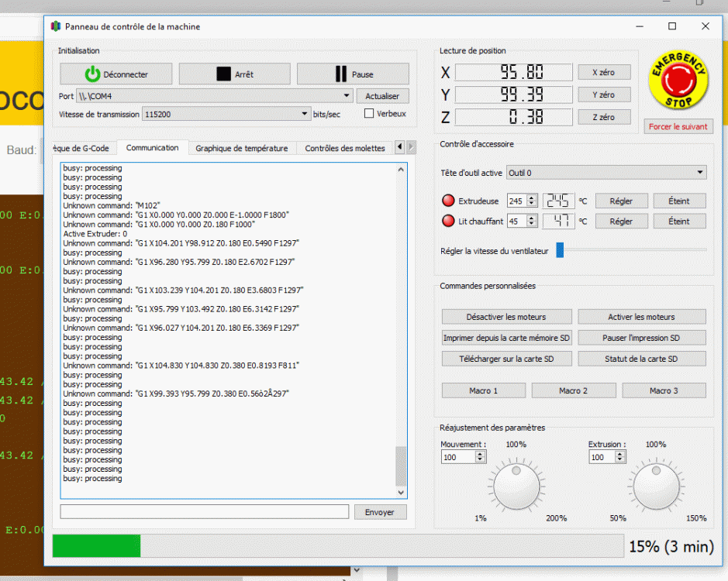728x581 pixels.
Task: Click the fan speed slider handle
Action: coord(560,250)
